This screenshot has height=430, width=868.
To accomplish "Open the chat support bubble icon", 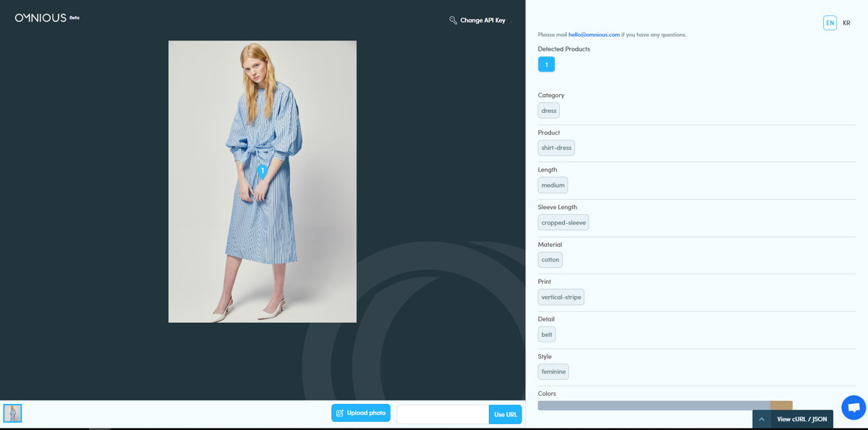I will click(854, 408).
